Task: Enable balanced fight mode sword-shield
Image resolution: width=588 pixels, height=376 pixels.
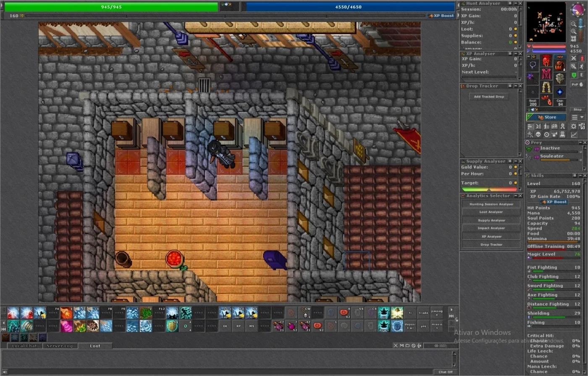Action: click(573, 66)
